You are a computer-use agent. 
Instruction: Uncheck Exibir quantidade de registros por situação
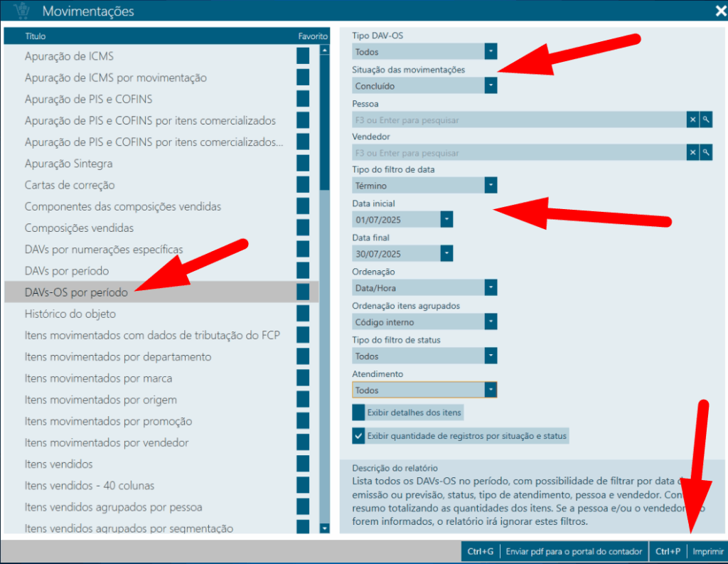359,435
